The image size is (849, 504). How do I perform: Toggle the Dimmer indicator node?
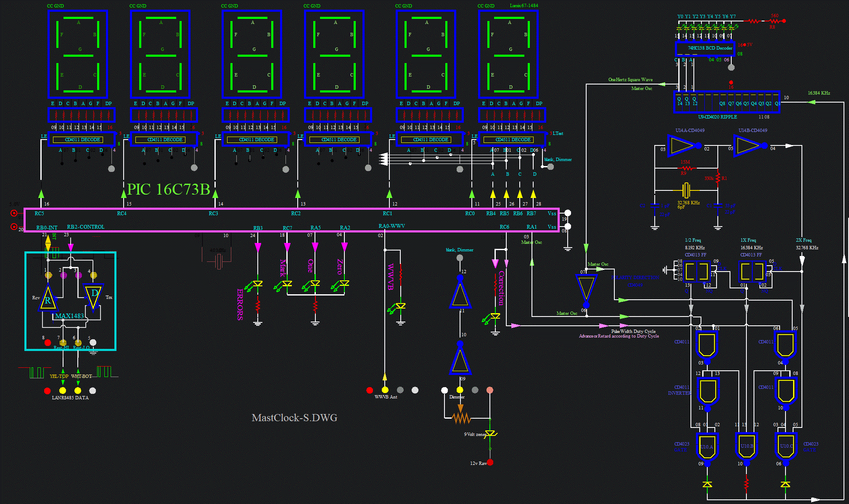coord(459,390)
